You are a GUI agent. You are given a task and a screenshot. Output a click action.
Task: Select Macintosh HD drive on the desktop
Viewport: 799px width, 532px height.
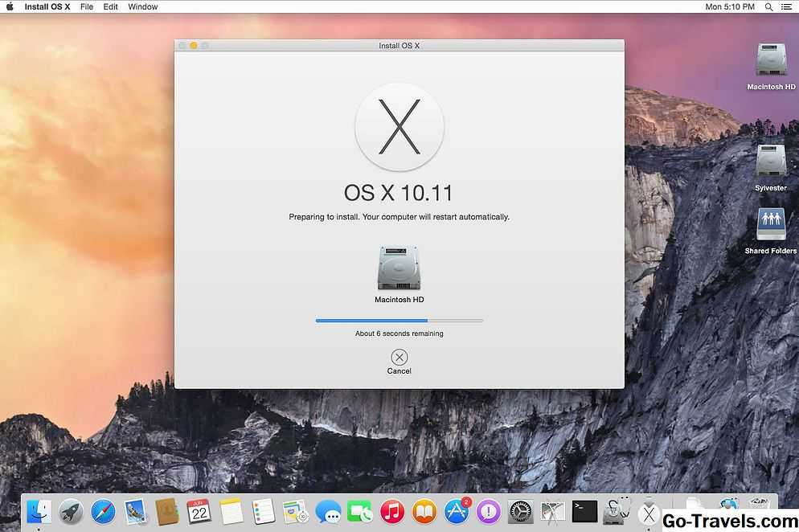click(770, 61)
